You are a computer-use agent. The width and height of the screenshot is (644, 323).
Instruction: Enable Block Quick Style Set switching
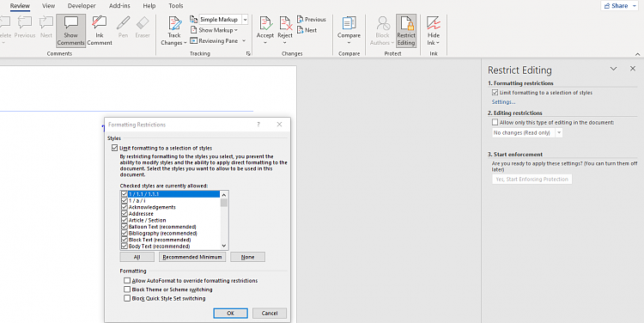[x=127, y=298]
